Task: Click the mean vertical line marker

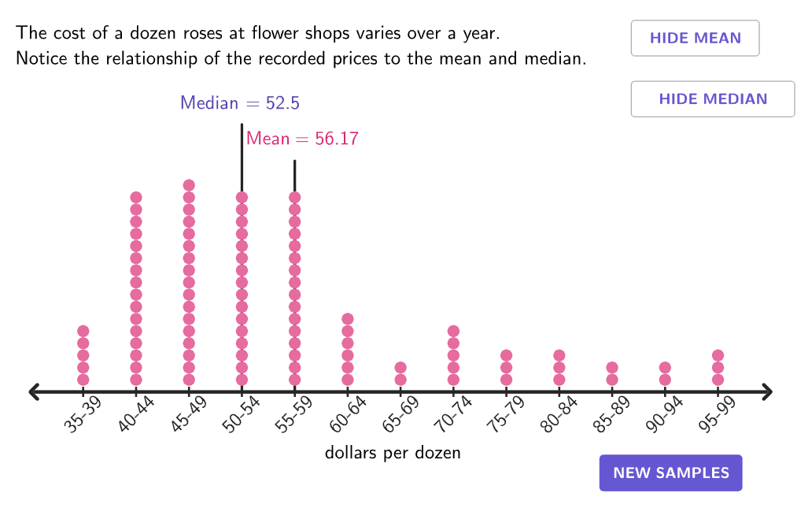Action: click(294, 175)
